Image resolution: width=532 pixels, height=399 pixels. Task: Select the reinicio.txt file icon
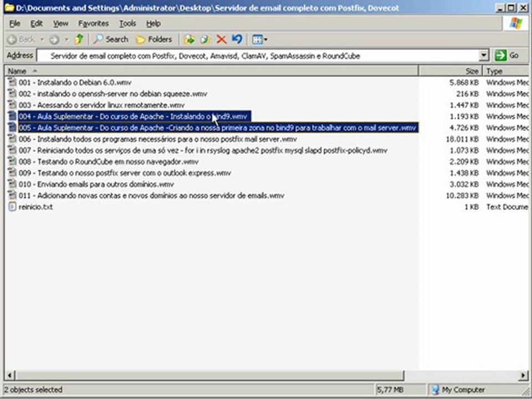click(12, 207)
